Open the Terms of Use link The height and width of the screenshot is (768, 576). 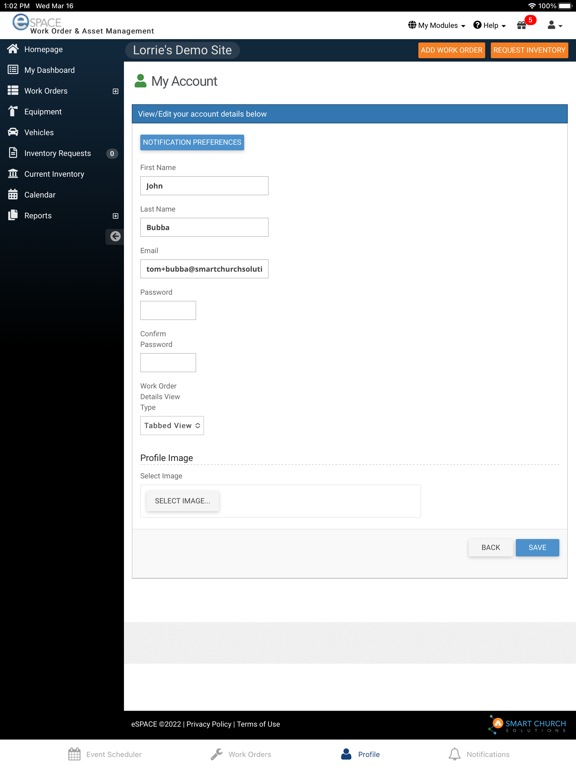[x=259, y=724]
